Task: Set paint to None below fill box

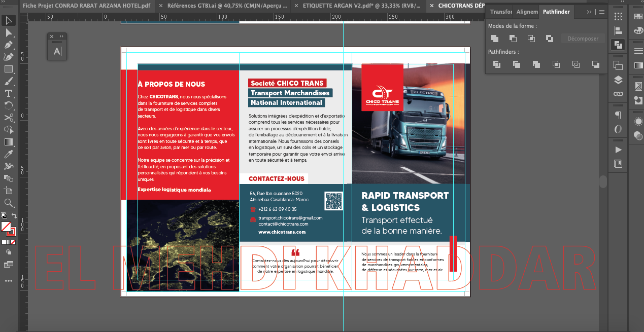Action: pyautogui.click(x=14, y=242)
